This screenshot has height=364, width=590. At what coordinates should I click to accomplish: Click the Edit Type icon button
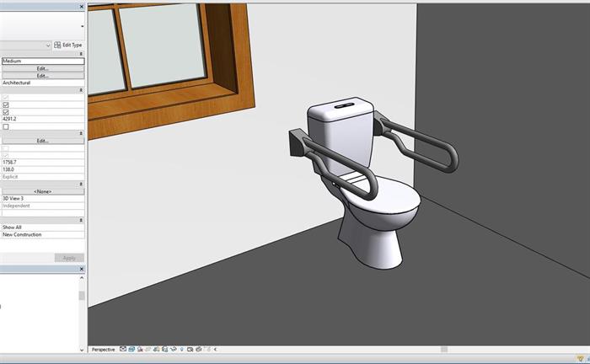click(x=68, y=45)
